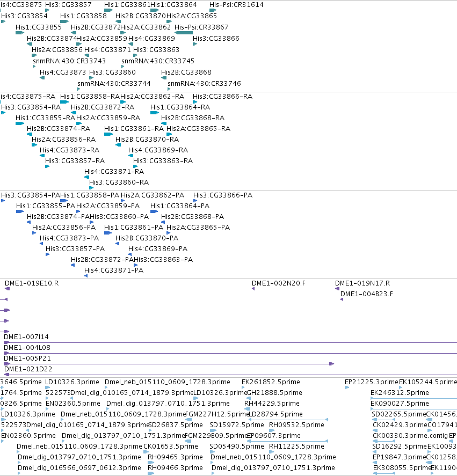The height and width of the screenshot is (476, 457).
Task: Click the His2B:CG33872-RA transcript label
Action: pos(103,107)
